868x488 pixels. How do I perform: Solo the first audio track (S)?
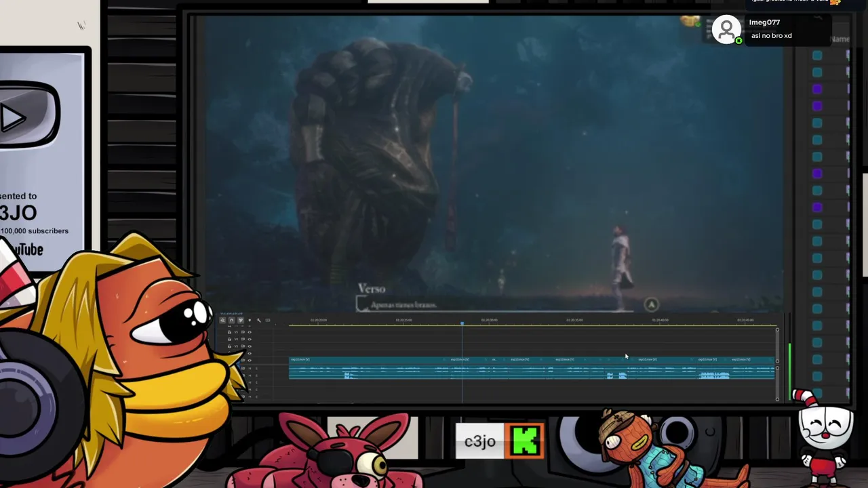(256, 369)
